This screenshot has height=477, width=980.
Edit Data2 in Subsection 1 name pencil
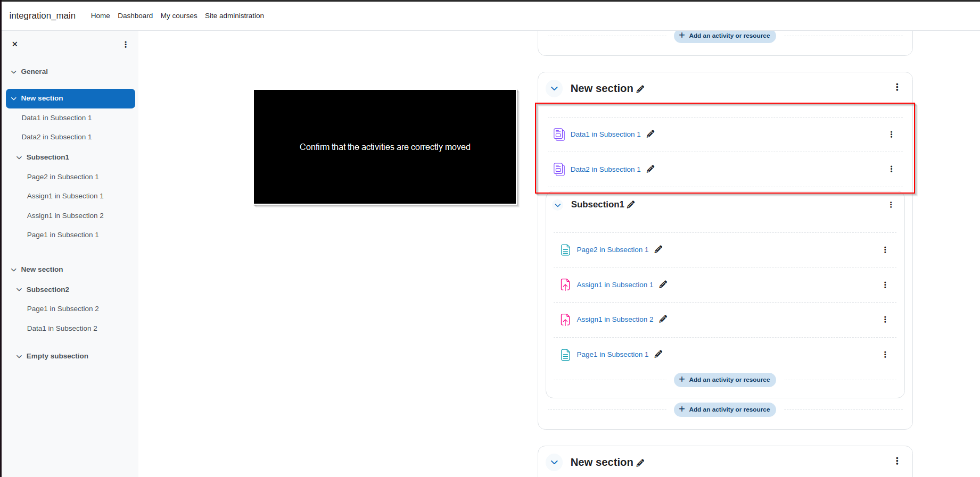pos(650,169)
